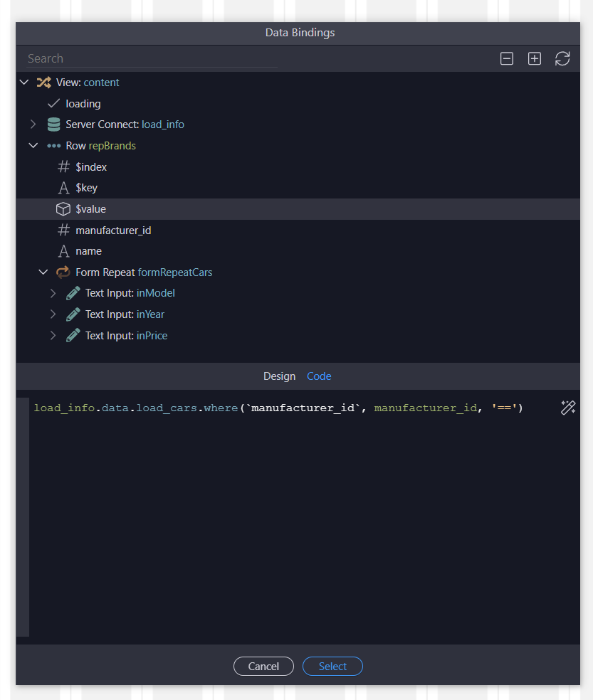Image resolution: width=593 pixels, height=700 pixels.
Task: Click the View content shuffle icon
Action: click(43, 83)
